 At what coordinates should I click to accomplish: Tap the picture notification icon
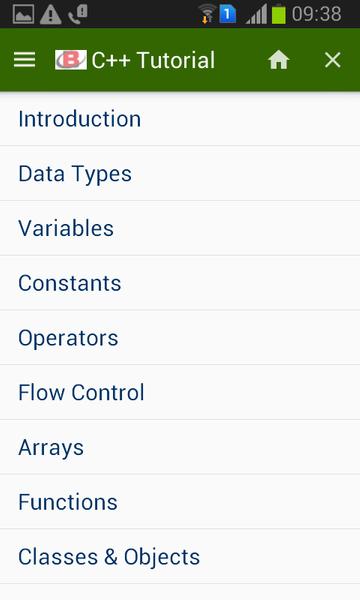(23, 14)
